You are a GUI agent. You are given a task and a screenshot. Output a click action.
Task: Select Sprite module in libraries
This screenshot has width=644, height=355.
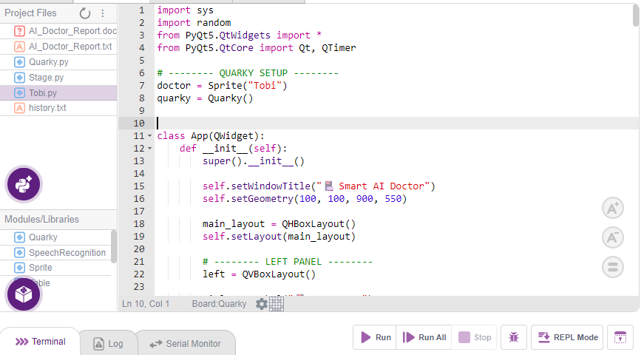click(x=55, y=268)
